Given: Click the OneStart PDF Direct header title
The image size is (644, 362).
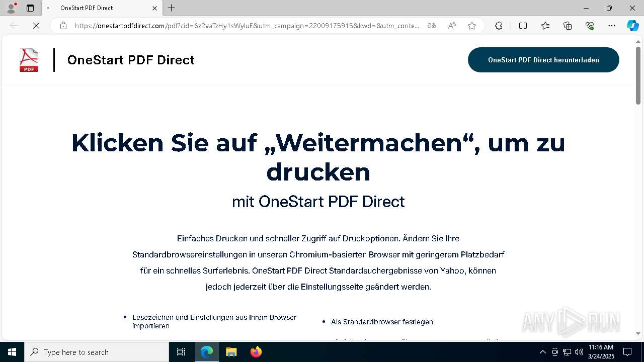Looking at the screenshot, I should 131,60.
